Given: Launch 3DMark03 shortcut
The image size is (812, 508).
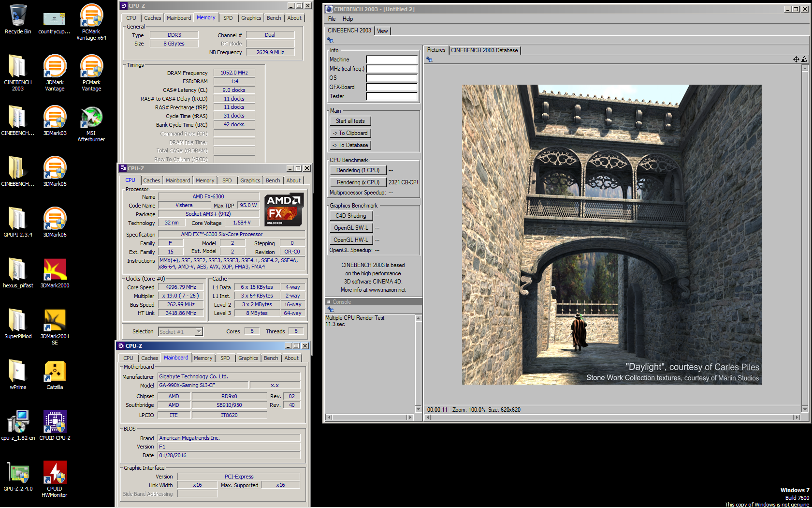Looking at the screenshot, I should pos(55,121).
